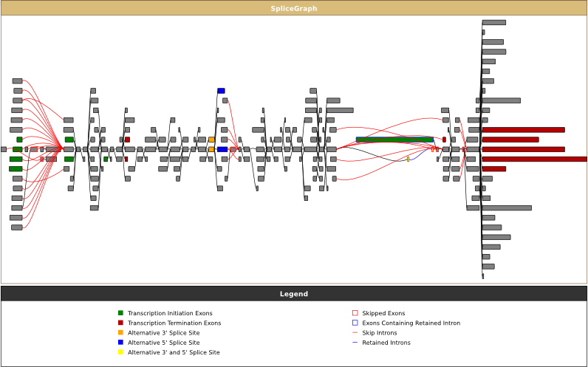Click the SpliceGraph title bar
Image resolution: width=588 pixels, height=367 pixels.
point(293,8)
